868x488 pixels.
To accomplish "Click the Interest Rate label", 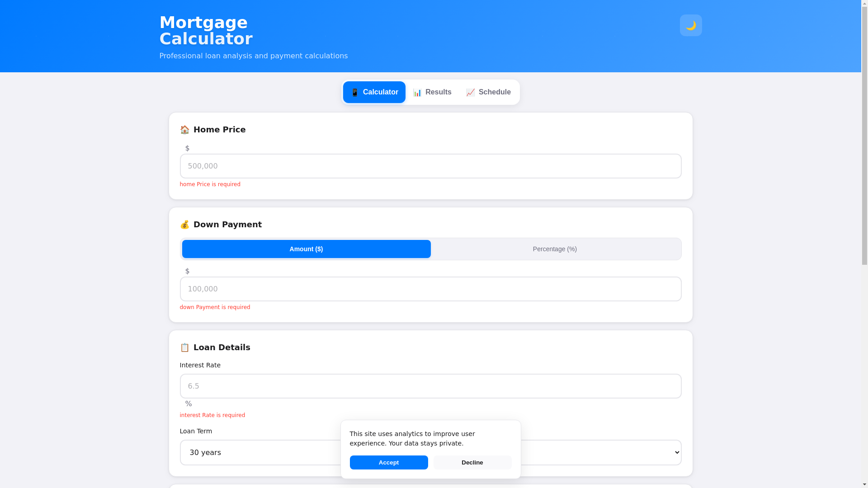I will pyautogui.click(x=200, y=365).
